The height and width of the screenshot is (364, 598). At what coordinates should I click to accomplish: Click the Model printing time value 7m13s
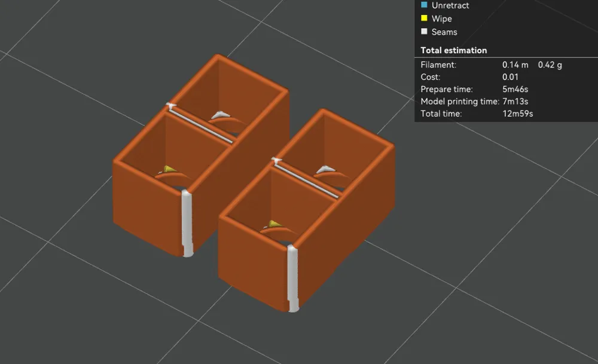click(x=515, y=101)
